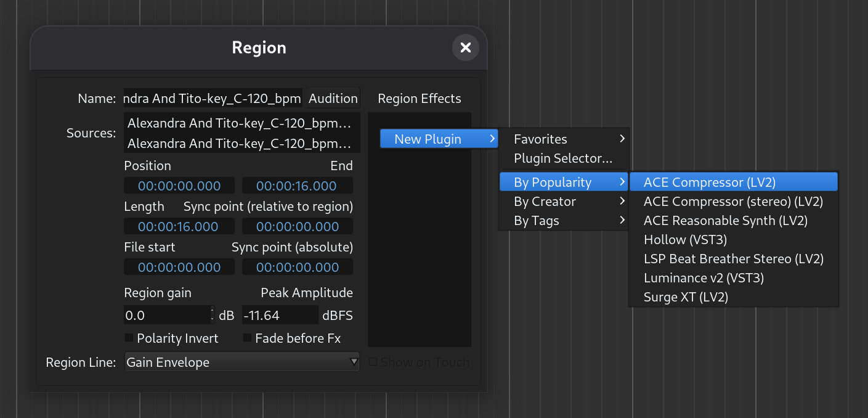Toggle Show on Touch option
The width and height of the screenshot is (868, 418).
(x=373, y=362)
